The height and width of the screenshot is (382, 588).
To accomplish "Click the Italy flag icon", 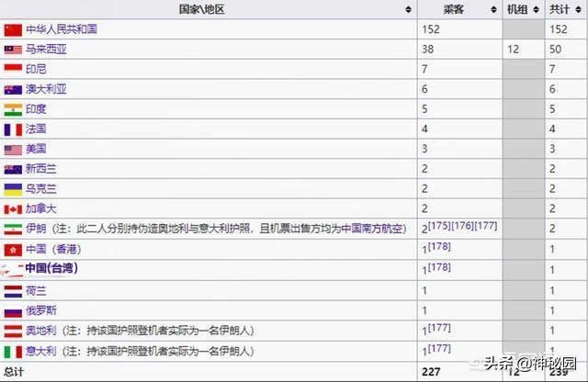I will click(13, 352).
